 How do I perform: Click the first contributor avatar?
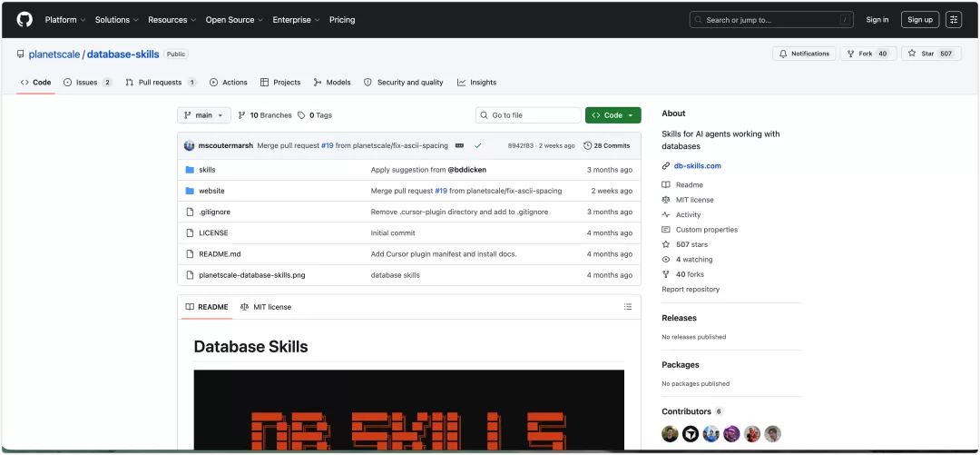670,434
